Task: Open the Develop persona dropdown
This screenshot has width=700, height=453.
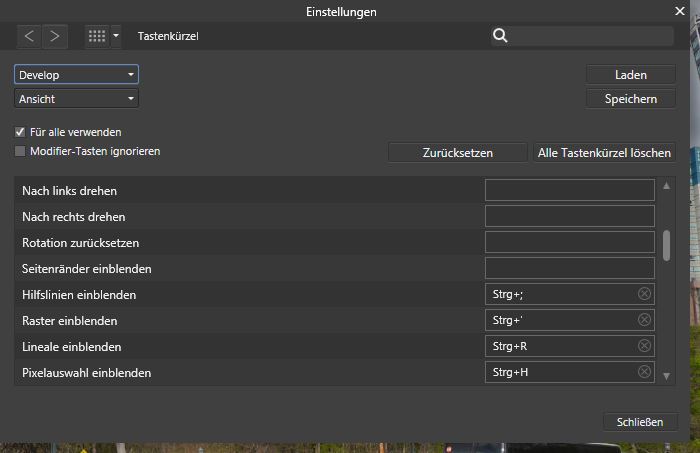Action: pyautogui.click(x=76, y=75)
